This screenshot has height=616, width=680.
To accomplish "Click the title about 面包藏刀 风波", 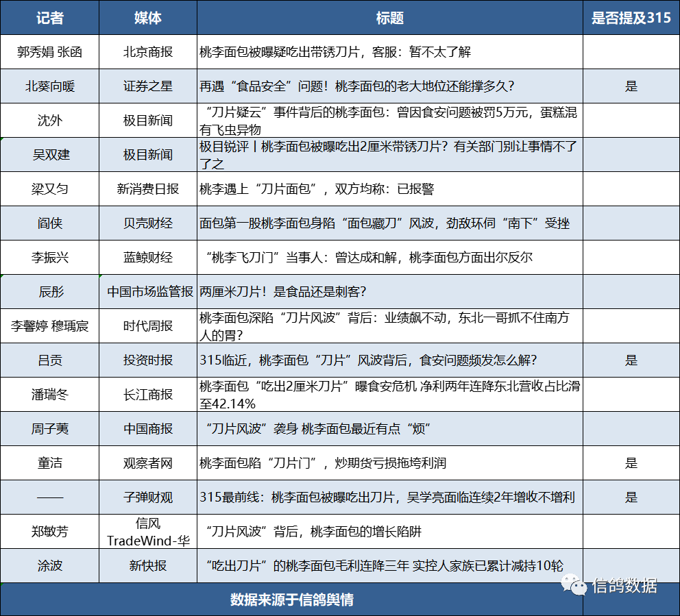I will tap(390, 223).
